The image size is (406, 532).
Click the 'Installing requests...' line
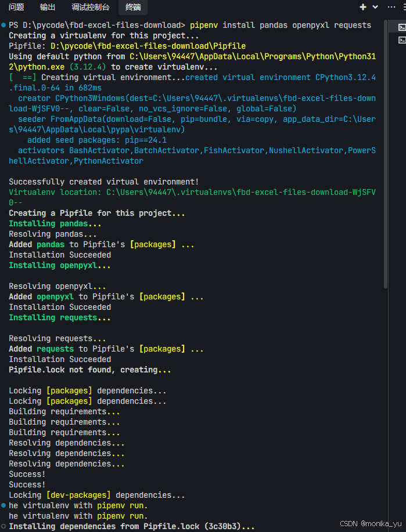point(60,318)
